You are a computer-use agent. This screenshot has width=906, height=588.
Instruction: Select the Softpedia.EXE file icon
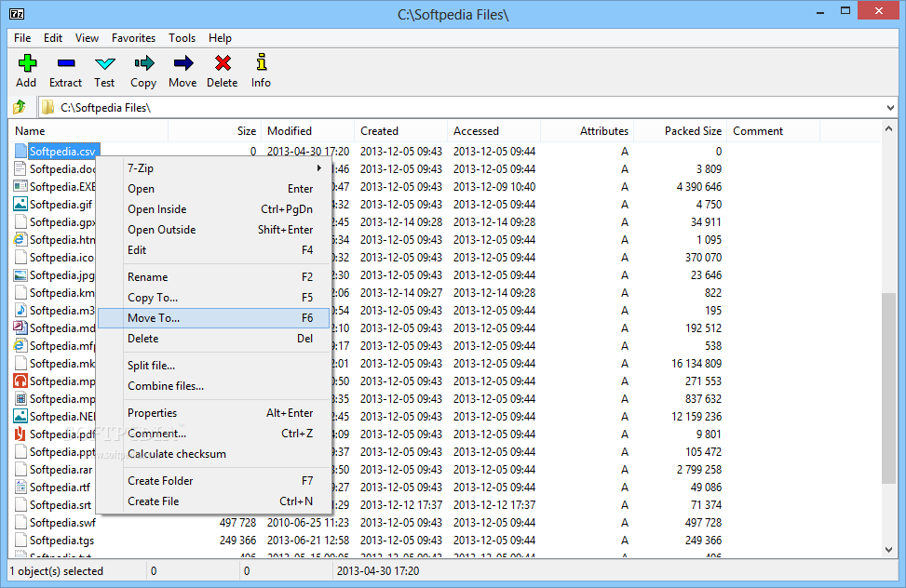[20, 187]
